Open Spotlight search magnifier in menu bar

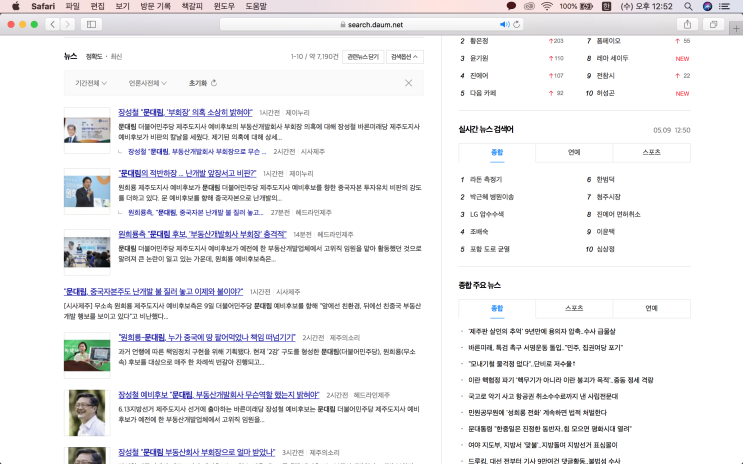pos(688,6)
